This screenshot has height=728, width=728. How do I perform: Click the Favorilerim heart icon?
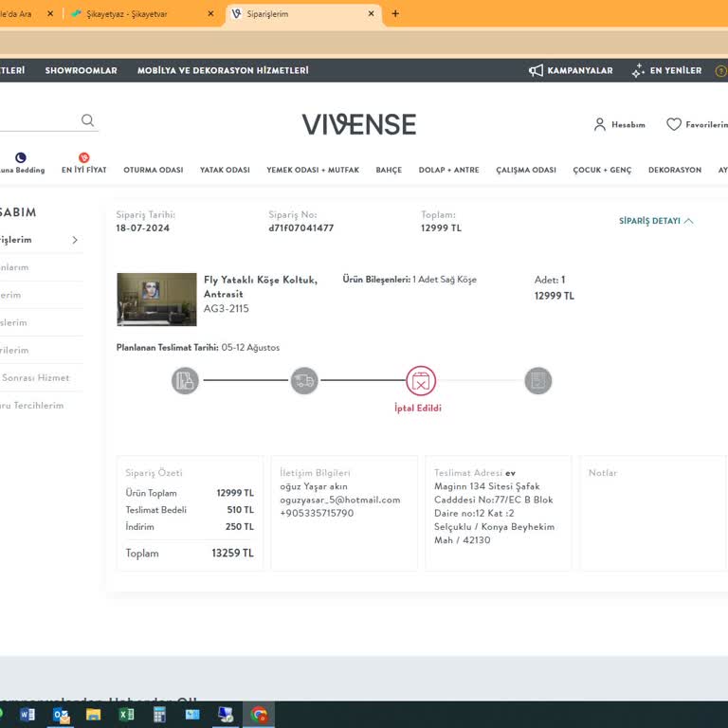(674, 124)
